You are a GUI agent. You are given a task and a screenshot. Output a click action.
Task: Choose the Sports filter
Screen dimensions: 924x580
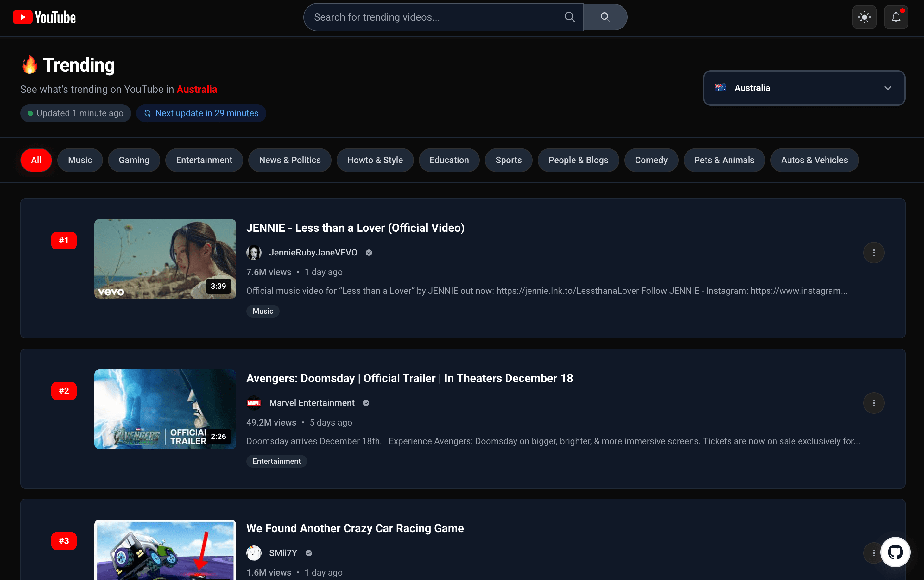pos(509,160)
